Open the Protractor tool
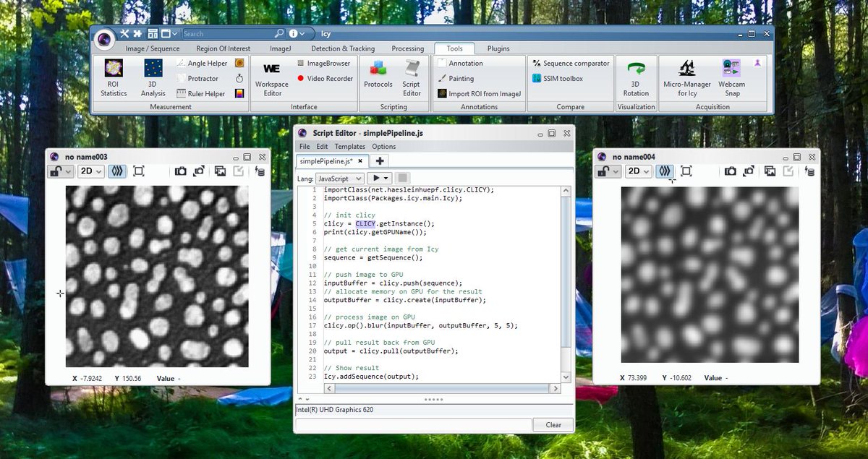 [x=197, y=78]
